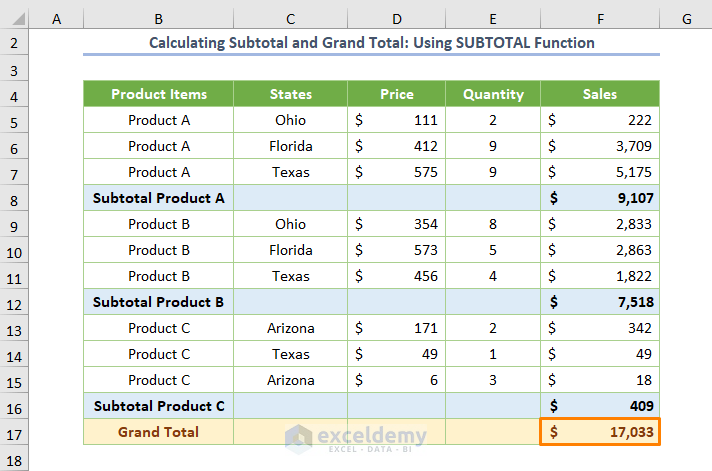Viewport: 712px width, 471px height.
Task: Select the Grand Total value cell 17,033
Action: coord(600,432)
